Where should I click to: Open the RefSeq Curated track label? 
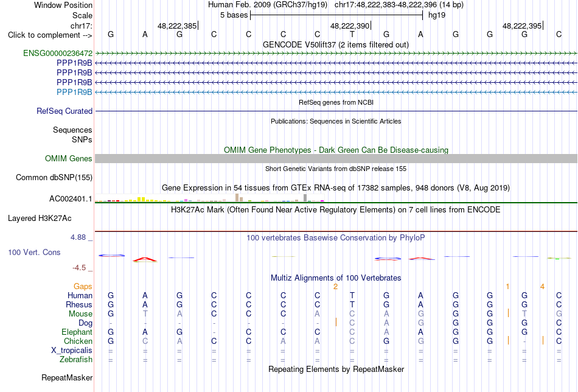[x=64, y=111]
